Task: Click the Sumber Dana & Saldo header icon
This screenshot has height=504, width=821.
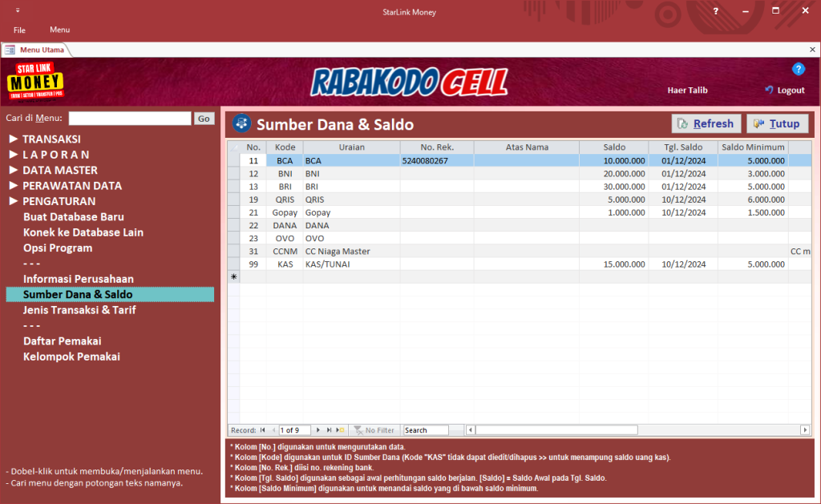Action: [242, 123]
